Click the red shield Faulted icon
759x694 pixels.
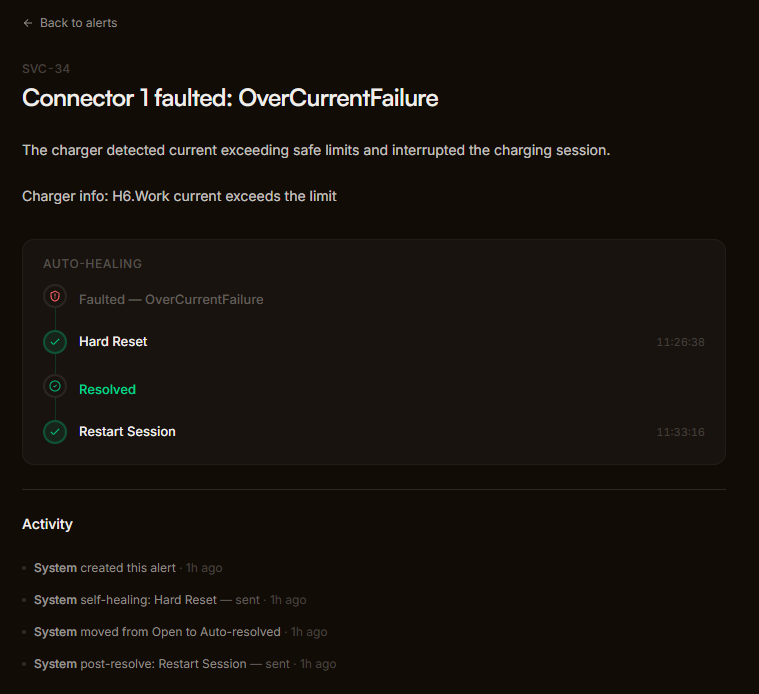click(55, 296)
